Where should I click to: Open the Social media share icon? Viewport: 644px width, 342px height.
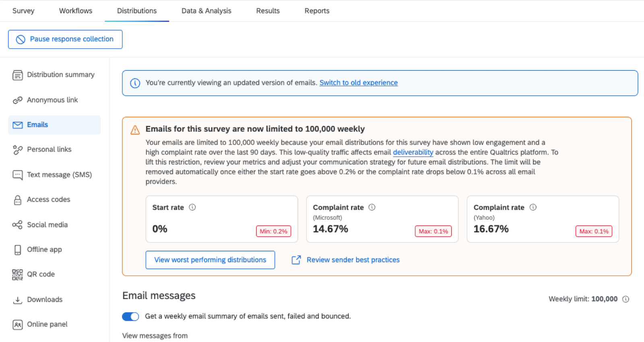[x=17, y=225]
